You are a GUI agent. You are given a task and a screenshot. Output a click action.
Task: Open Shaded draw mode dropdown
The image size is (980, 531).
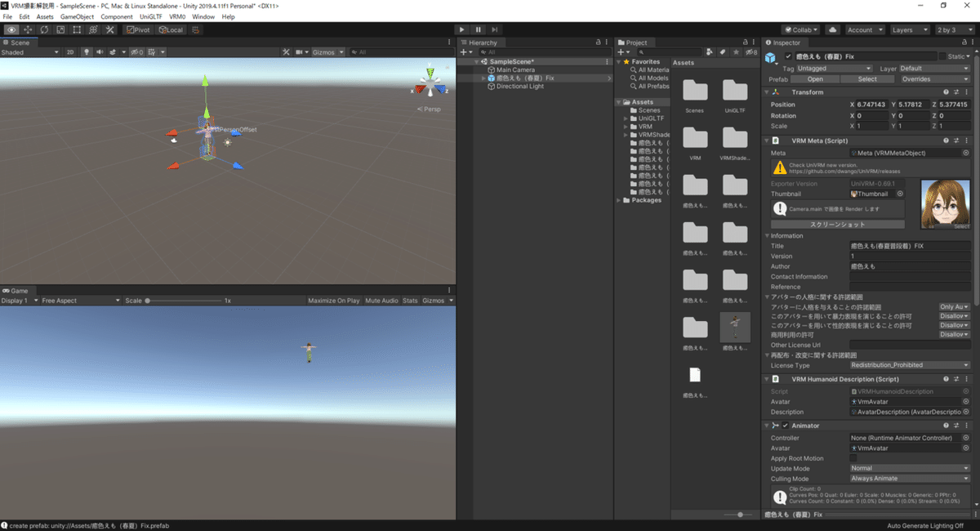pos(30,52)
